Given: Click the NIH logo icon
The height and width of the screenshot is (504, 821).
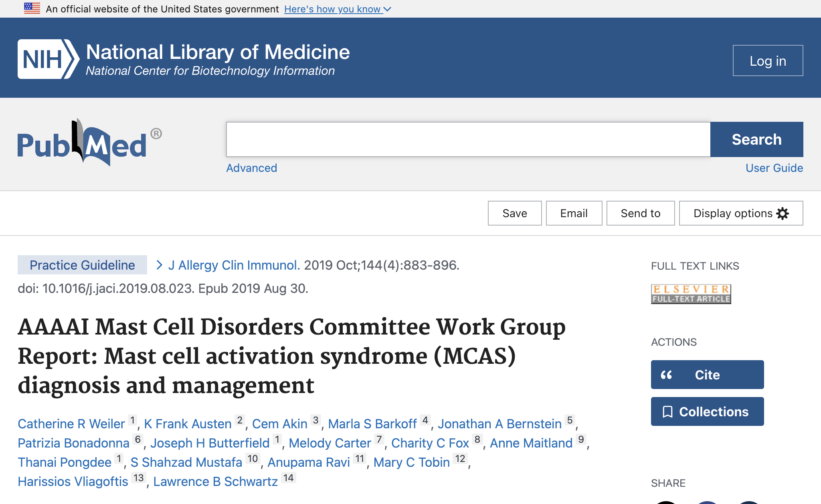Looking at the screenshot, I should [x=48, y=59].
